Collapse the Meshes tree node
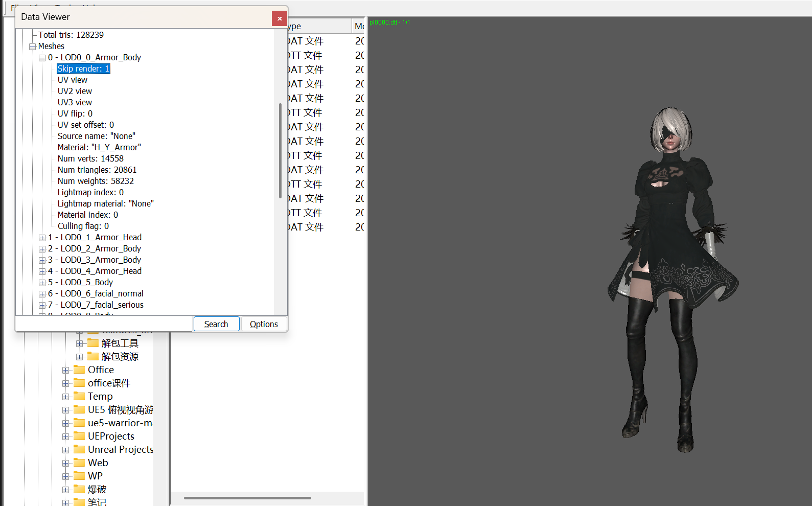The width and height of the screenshot is (812, 506). tap(33, 47)
